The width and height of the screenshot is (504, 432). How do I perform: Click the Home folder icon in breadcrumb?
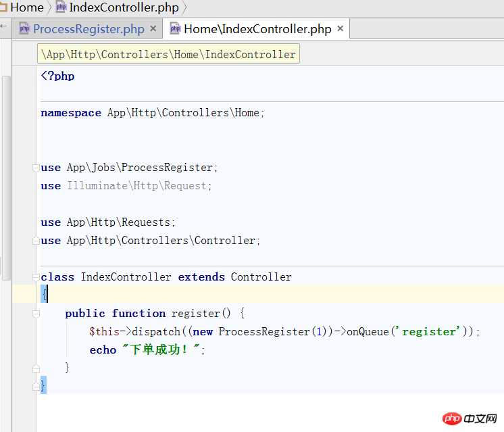tap(3, 7)
